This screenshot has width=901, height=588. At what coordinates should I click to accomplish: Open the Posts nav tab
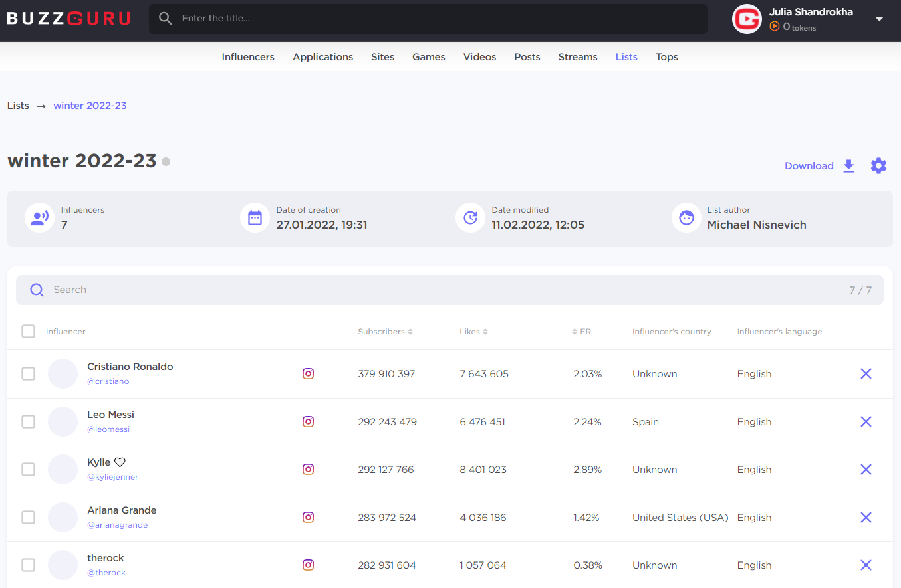tap(527, 57)
